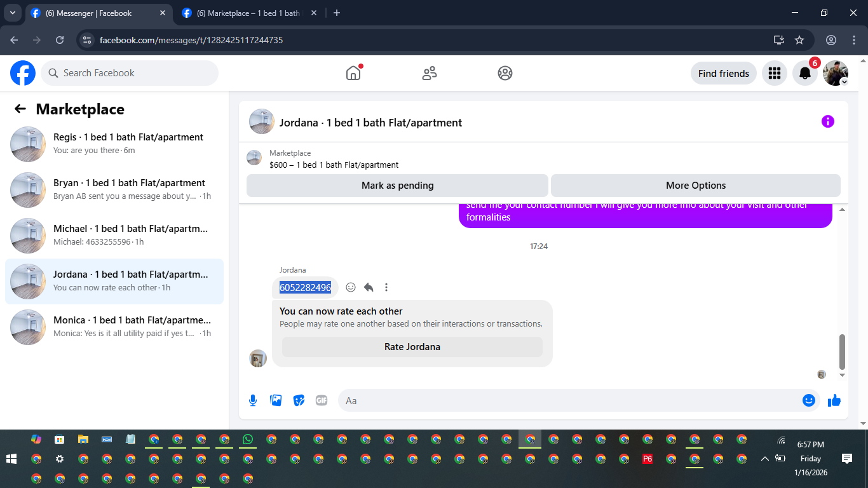View site information icon in address bar
The height and width of the screenshot is (488, 868).
[87, 40]
